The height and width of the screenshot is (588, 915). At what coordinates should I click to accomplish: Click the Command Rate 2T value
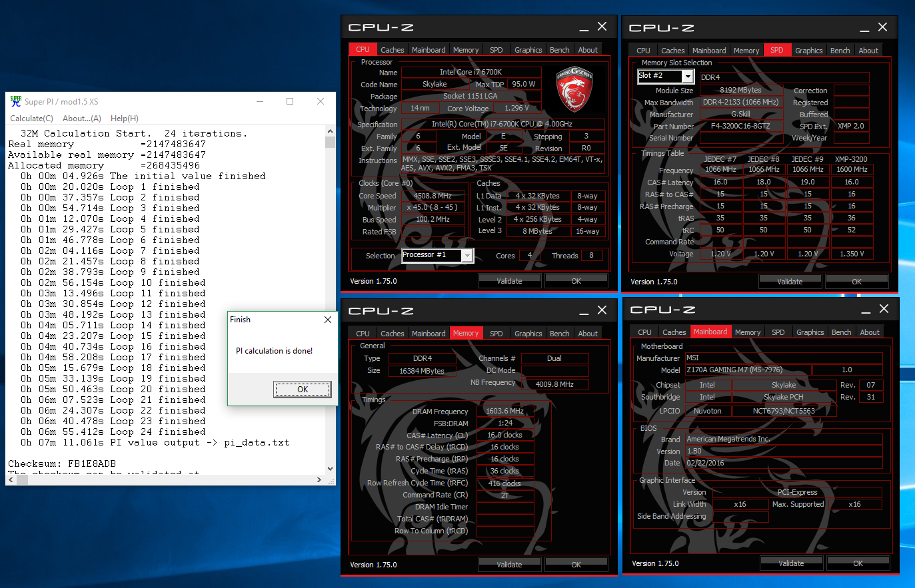[504, 495]
